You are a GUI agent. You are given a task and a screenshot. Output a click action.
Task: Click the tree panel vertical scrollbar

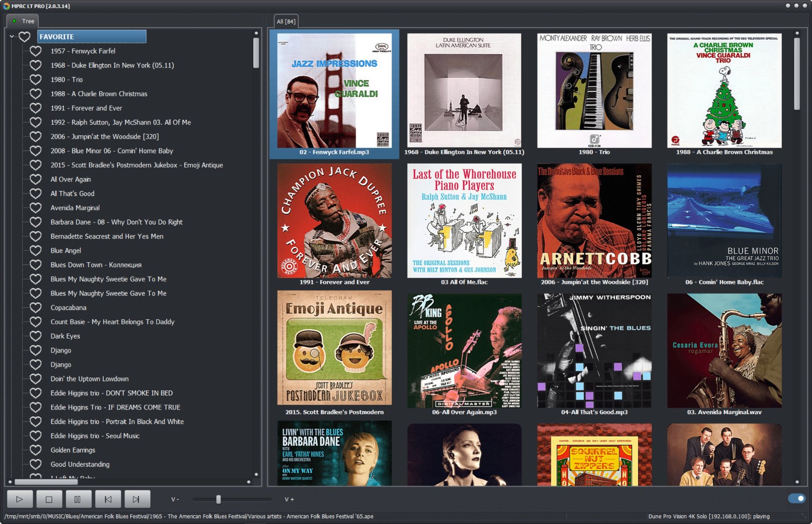(256, 53)
